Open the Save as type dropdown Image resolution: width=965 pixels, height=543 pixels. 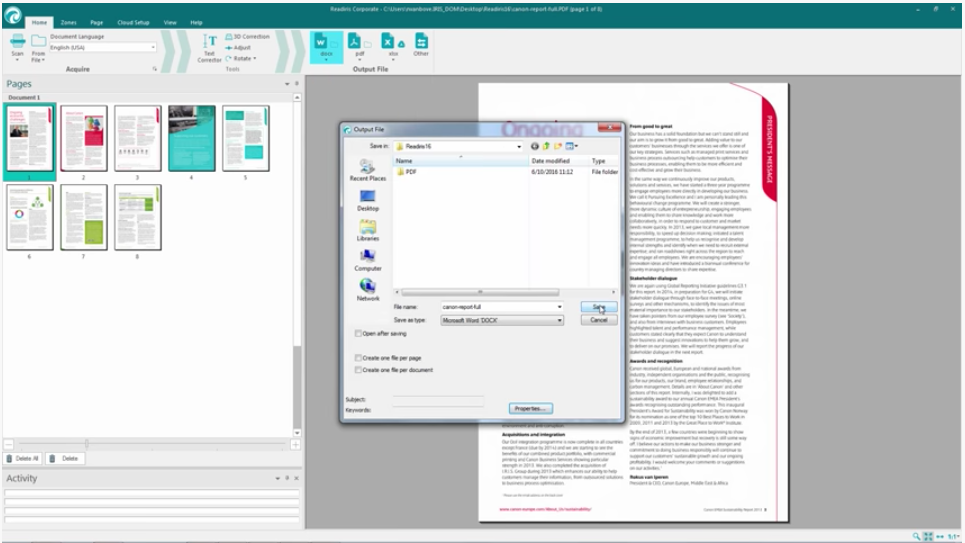[559, 320]
